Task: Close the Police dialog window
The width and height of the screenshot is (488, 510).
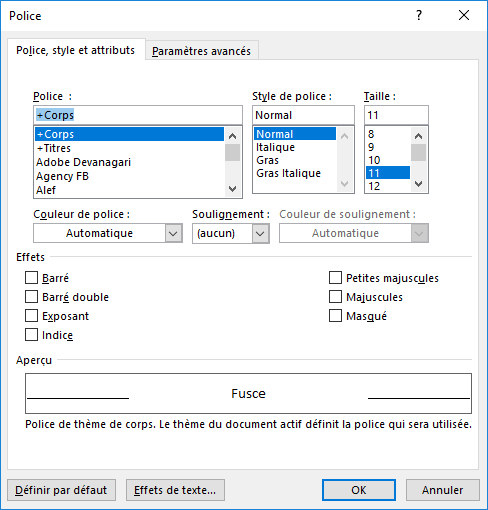Action: point(464,15)
